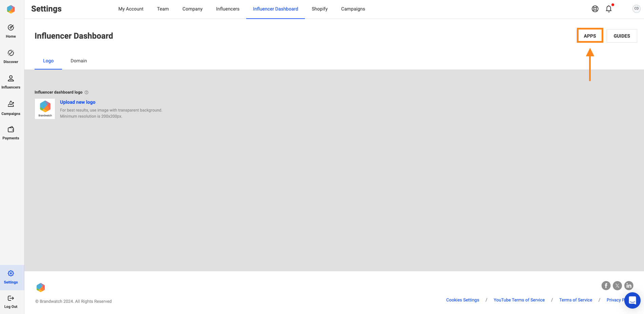Open YouTube Terms of Service link
The width and height of the screenshot is (644, 314).
[x=519, y=300]
